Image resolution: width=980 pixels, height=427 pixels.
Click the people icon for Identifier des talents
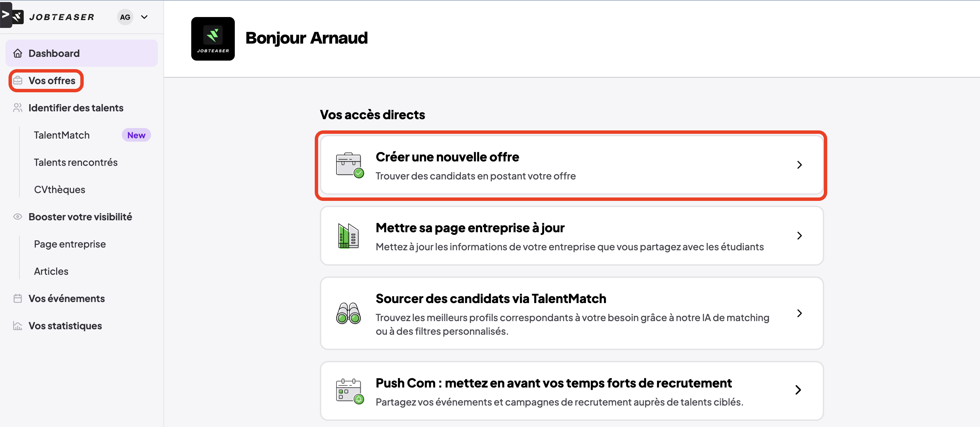click(17, 108)
